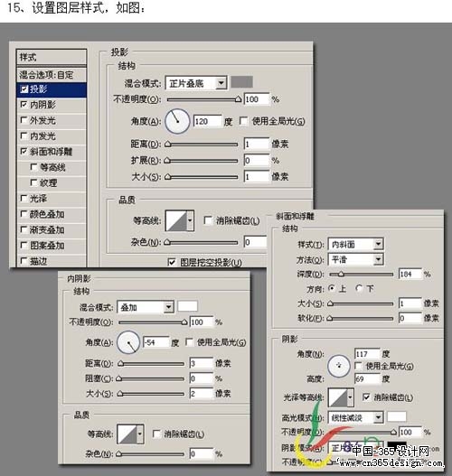
Task: Toggle 使用全局光 in Drop Shadow section
Action: coord(243,121)
